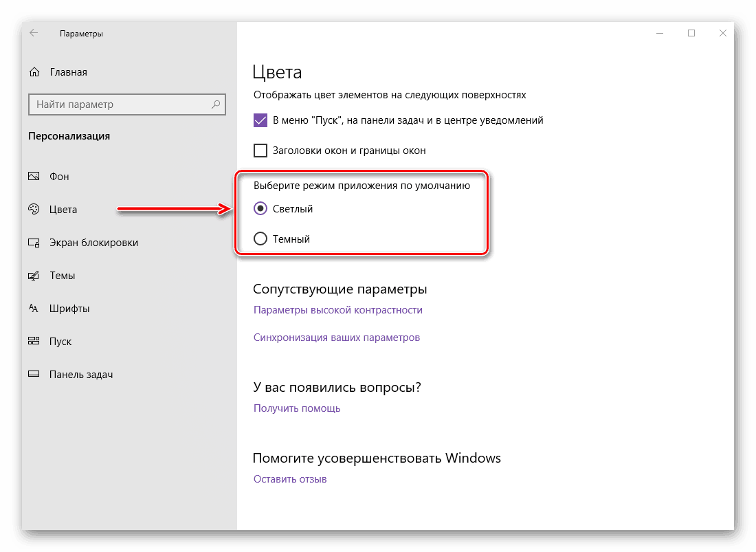Close the Параметры window
This screenshot has height=552, width=756.
pyautogui.click(x=723, y=33)
